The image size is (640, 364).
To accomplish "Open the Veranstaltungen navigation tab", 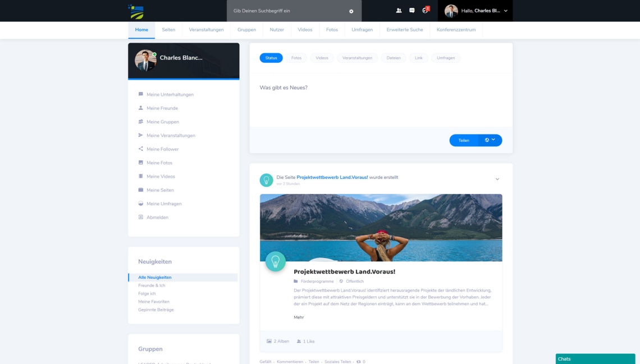I will (x=206, y=30).
